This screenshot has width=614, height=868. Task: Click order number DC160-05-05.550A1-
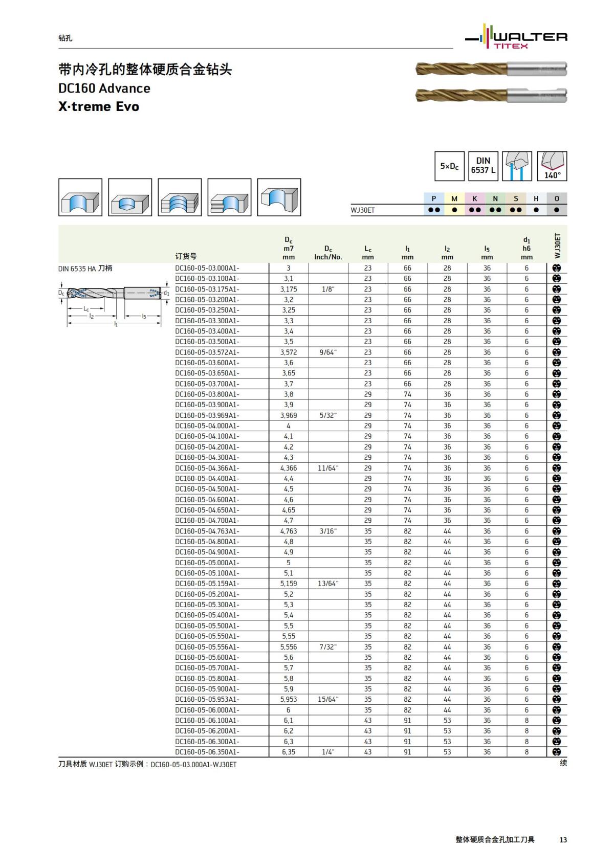pyautogui.click(x=207, y=636)
